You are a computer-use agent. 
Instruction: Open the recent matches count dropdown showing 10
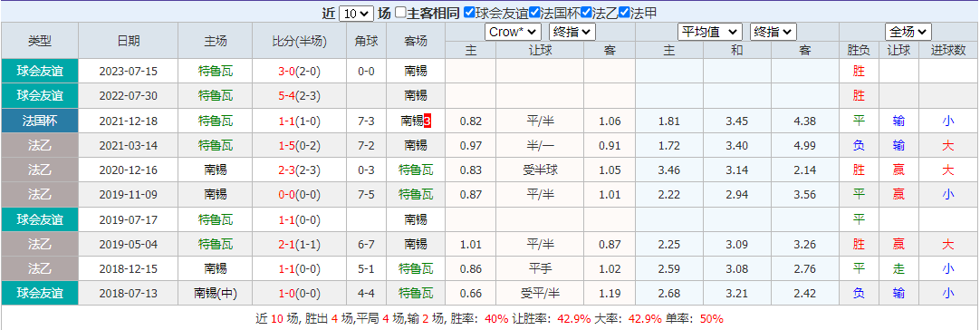coord(356,14)
